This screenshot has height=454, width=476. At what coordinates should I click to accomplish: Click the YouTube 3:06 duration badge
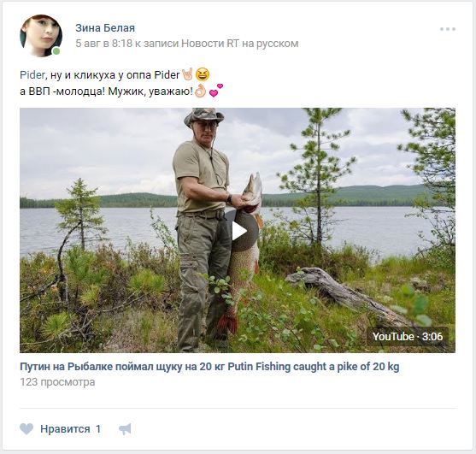pos(408,337)
